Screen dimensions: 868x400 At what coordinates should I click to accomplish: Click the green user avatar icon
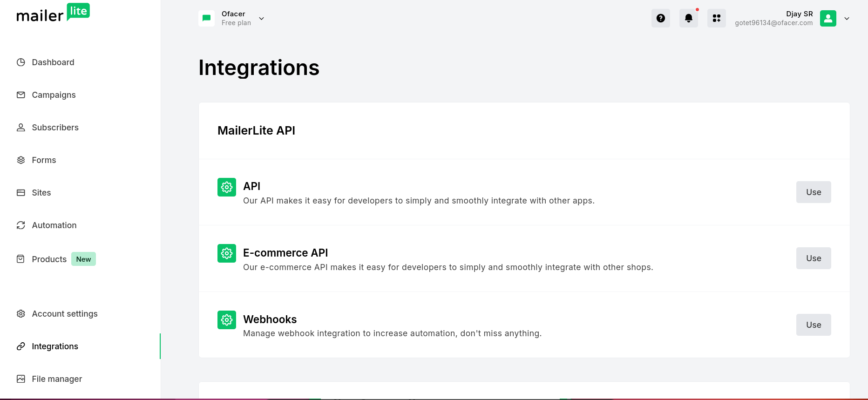(x=828, y=18)
